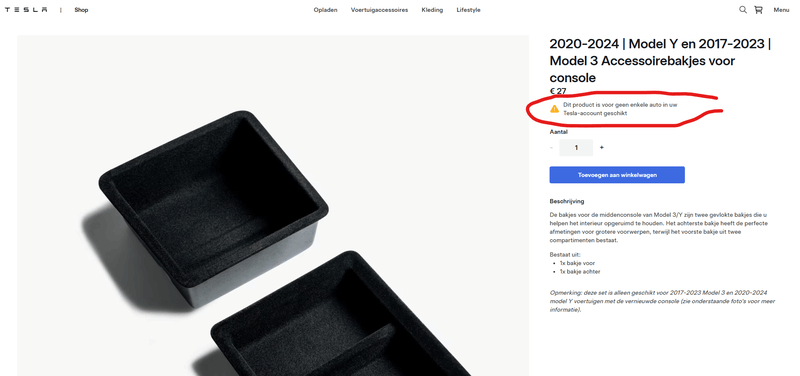Click Toevoegen aan winkelwagen button
The image size is (800, 376).
pyautogui.click(x=617, y=174)
